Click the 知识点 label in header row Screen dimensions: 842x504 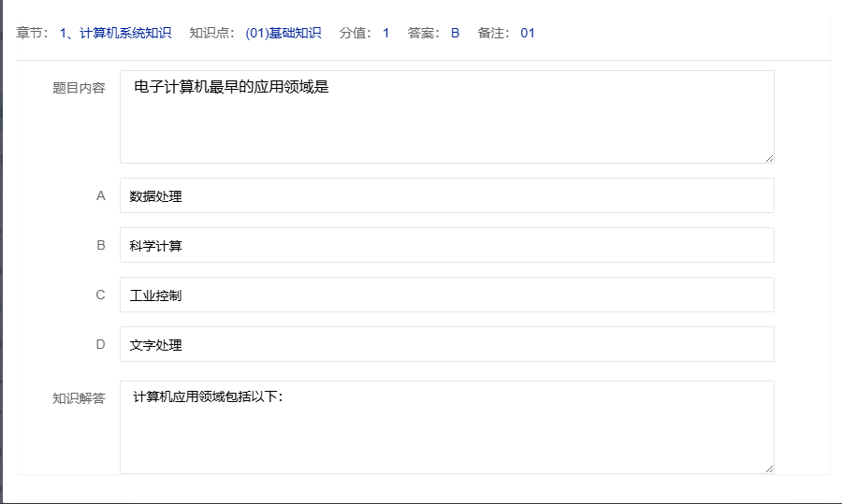click(x=211, y=33)
